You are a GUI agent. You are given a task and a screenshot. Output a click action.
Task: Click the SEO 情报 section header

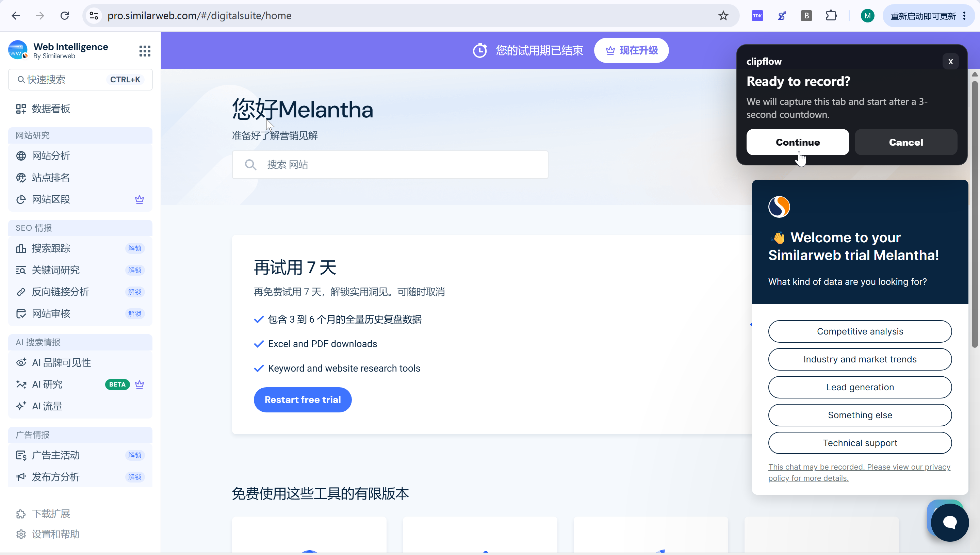click(x=80, y=228)
